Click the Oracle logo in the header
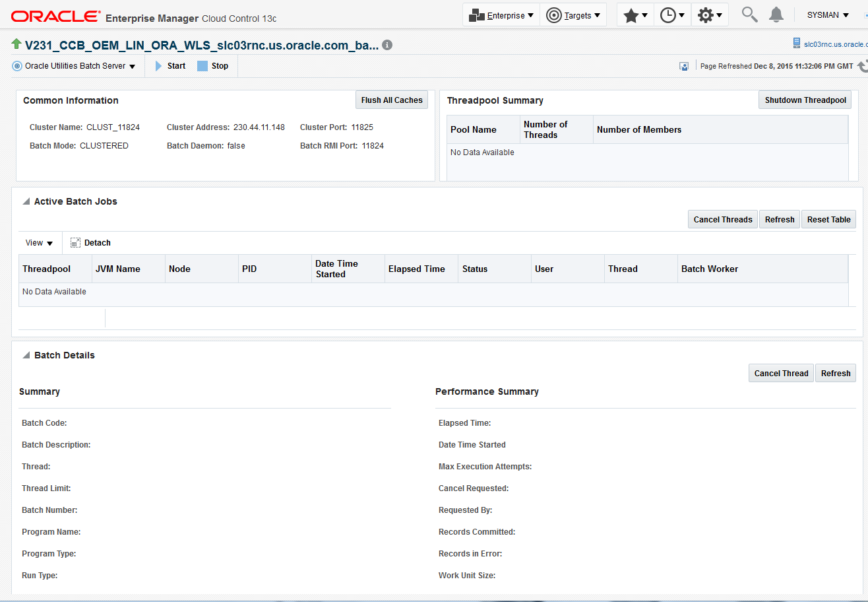The height and width of the screenshot is (602, 868). pyautogui.click(x=56, y=16)
